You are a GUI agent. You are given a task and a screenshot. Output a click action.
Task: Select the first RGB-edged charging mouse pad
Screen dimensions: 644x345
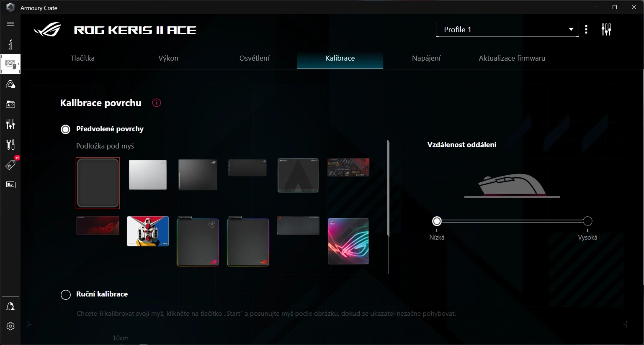(x=198, y=241)
